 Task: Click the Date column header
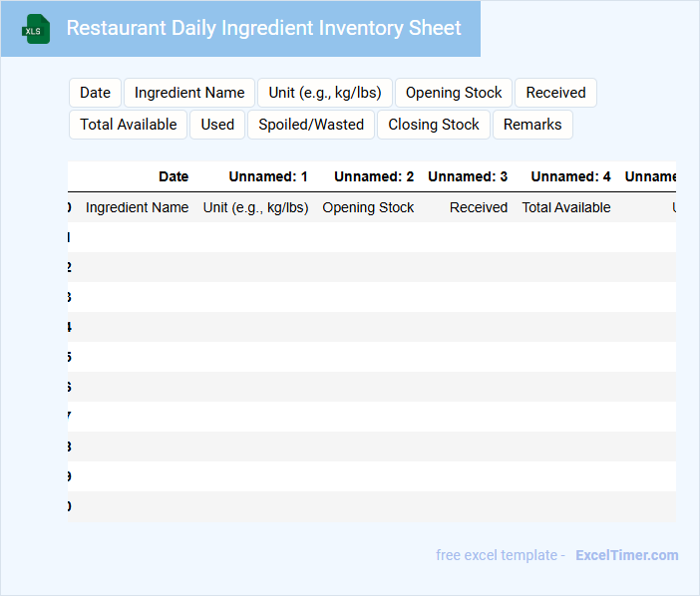(174, 176)
